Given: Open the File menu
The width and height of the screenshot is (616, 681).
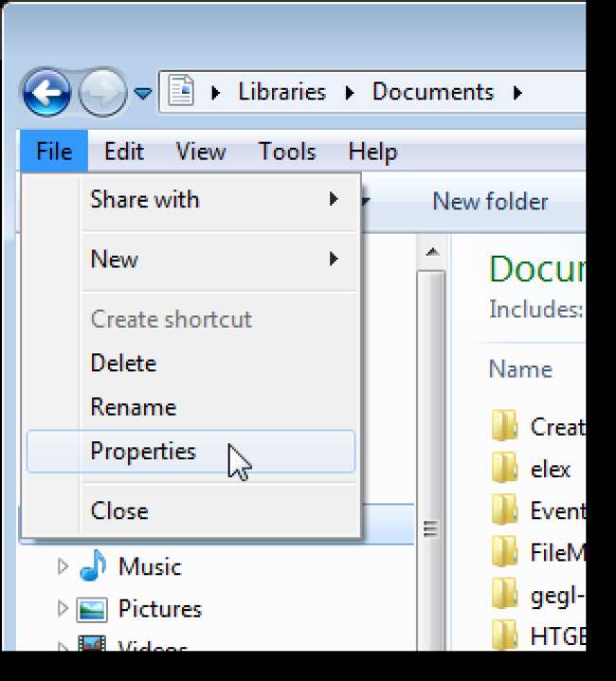Looking at the screenshot, I should (54, 152).
